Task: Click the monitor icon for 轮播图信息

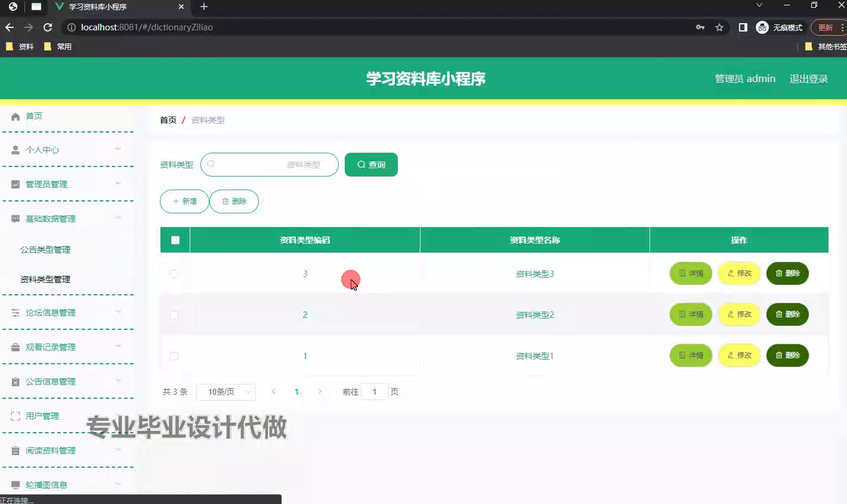Action: [15, 485]
